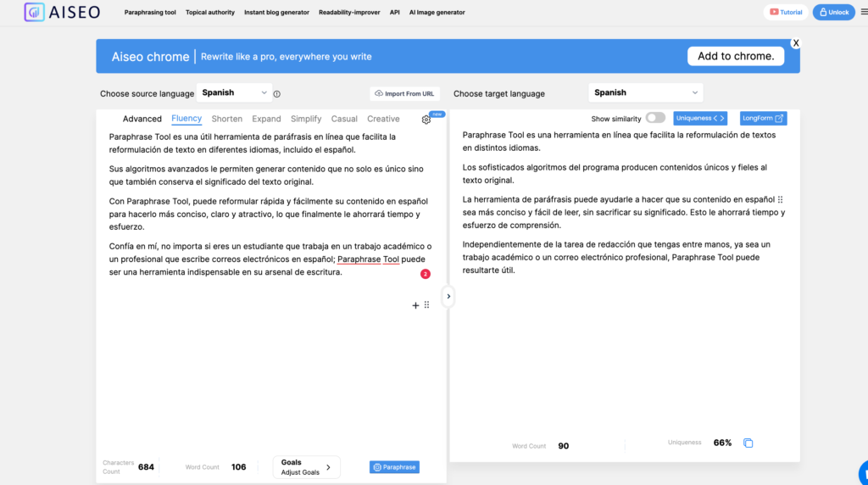Open Readability-improver nav item
868x485 pixels.
(349, 12)
